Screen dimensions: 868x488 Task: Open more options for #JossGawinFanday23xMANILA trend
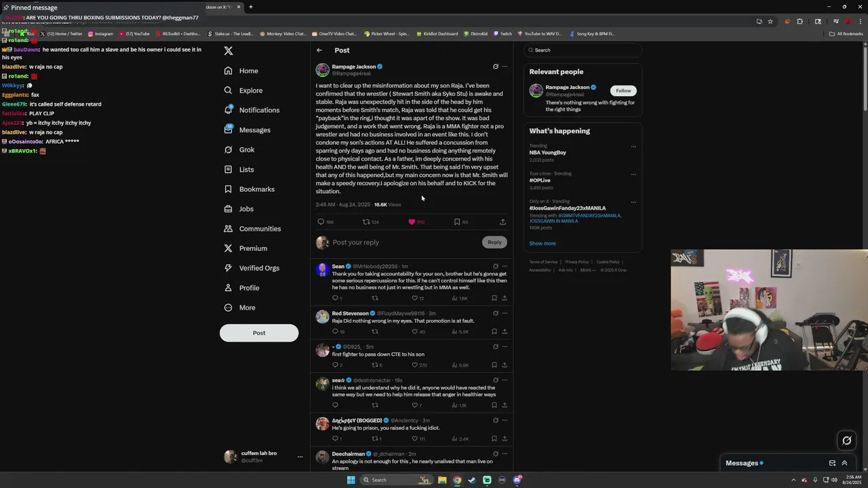tap(633, 202)
